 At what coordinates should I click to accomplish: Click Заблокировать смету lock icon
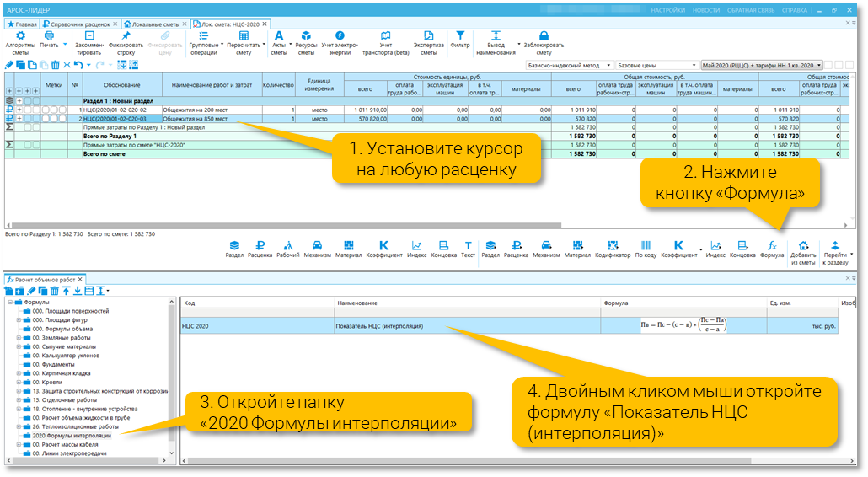[x=544, y=36]
